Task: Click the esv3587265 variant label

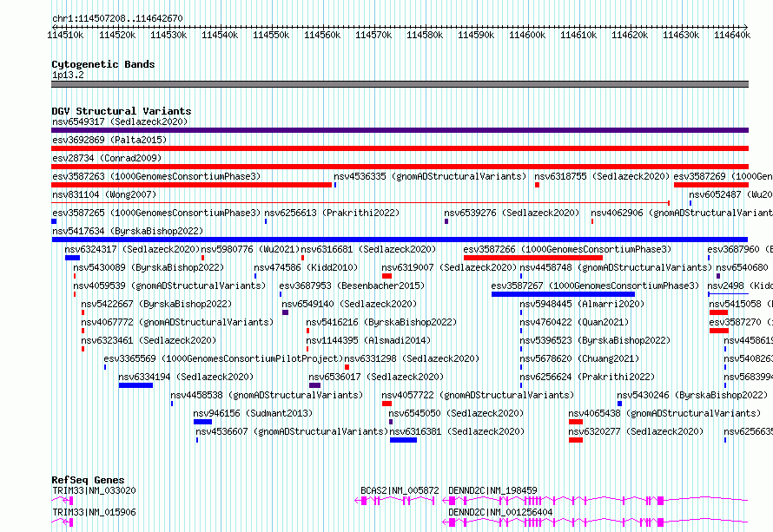Action: (x=156, y=213)
